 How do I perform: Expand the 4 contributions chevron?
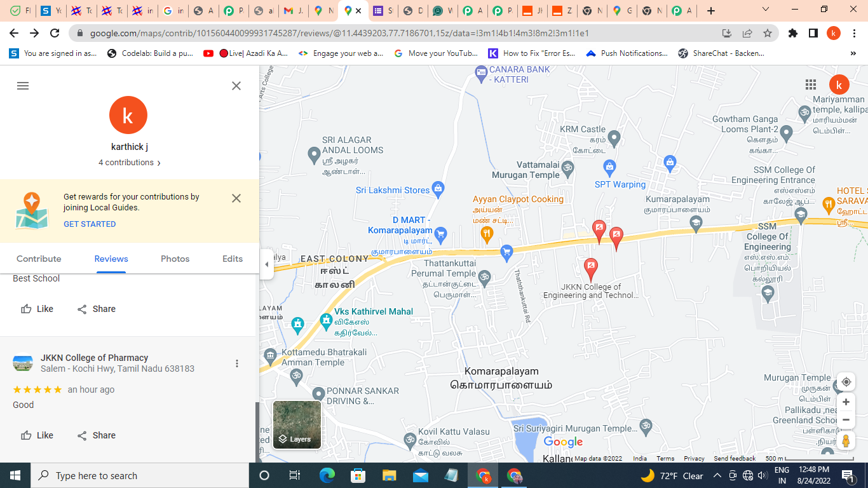pos(159,163)
